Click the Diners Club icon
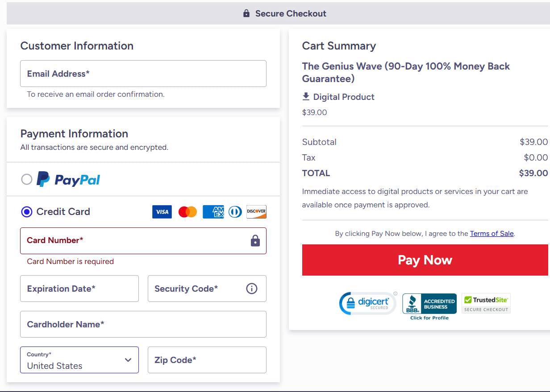This screenshot has height=392, width=550. click(x=235, y=212)
